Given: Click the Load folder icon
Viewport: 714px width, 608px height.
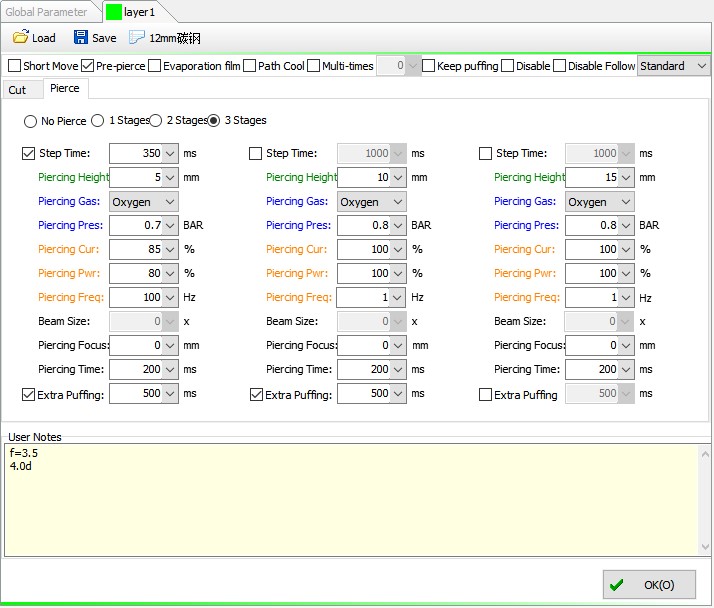Looking at the screenshot, I should click(x=20, y=37).
